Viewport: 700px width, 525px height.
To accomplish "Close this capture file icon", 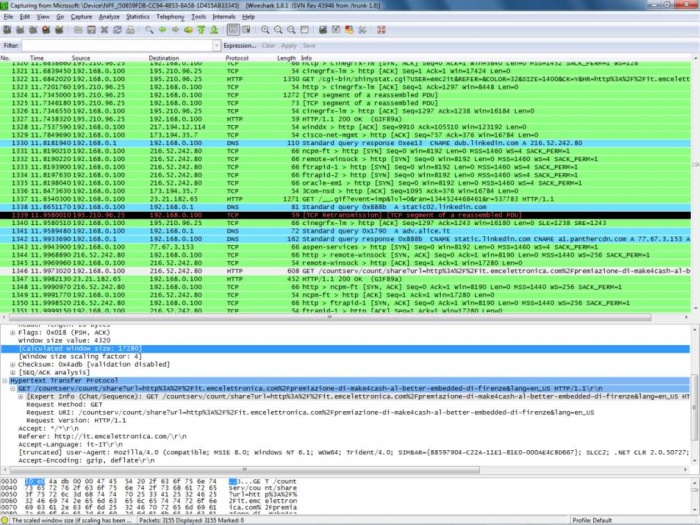I will coord(104,30).
